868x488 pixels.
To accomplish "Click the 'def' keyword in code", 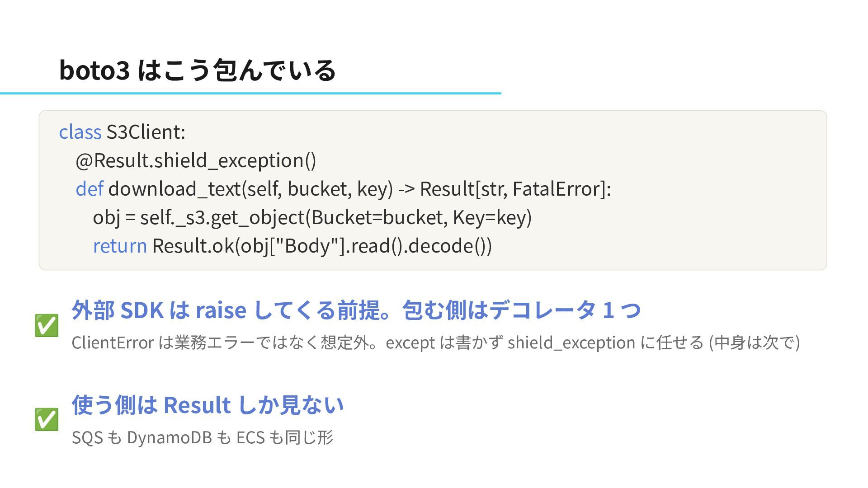I will 90,189.
